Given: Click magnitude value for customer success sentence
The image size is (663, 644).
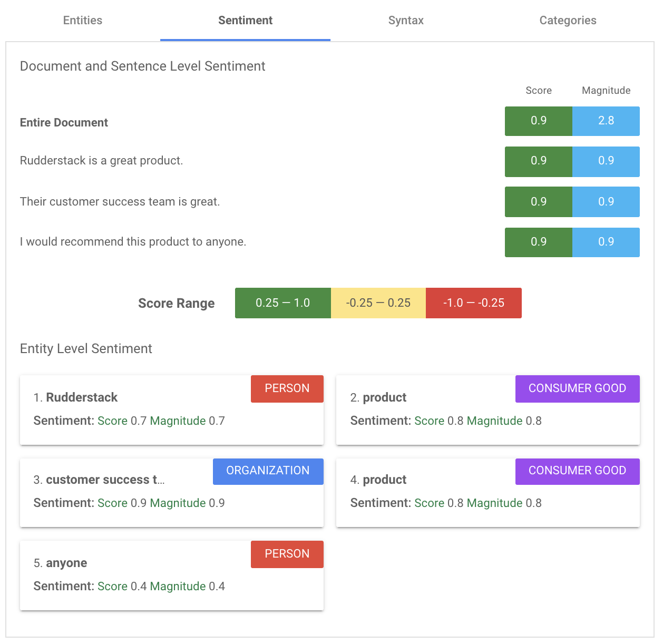Looking at the screenshot, I should click(x=606, y=201).
